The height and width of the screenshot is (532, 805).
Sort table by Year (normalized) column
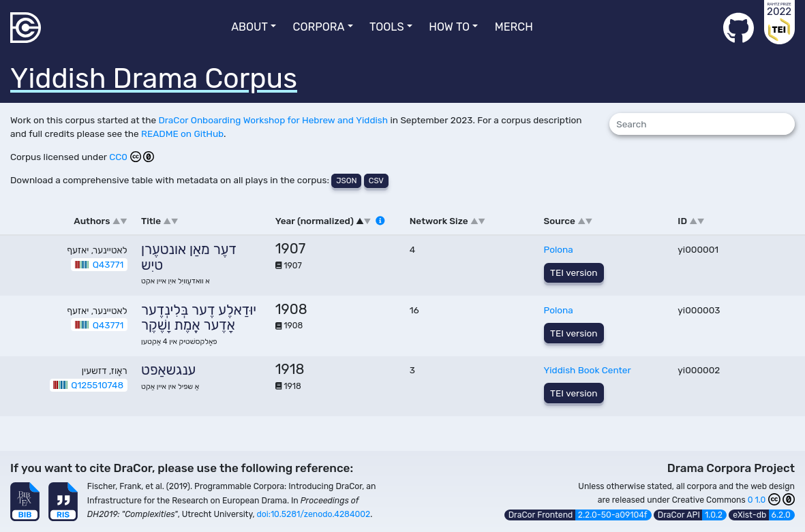coord(322,221)
